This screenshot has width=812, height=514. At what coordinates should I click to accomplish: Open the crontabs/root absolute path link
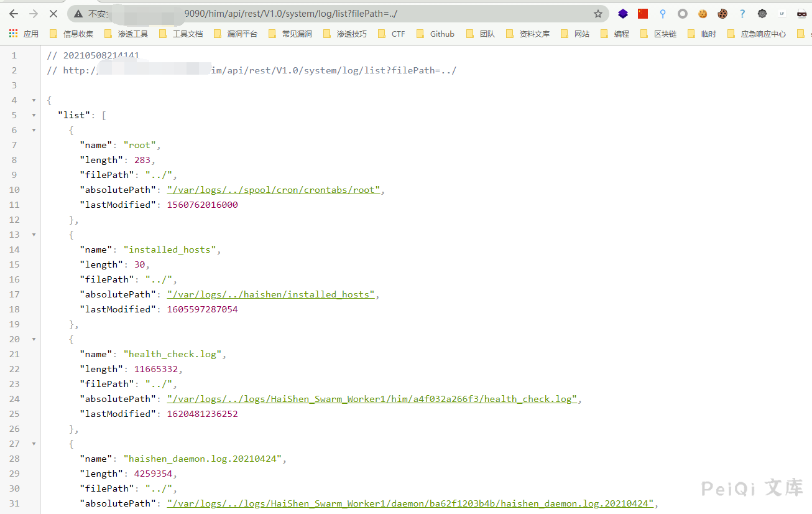click(273, 190)
